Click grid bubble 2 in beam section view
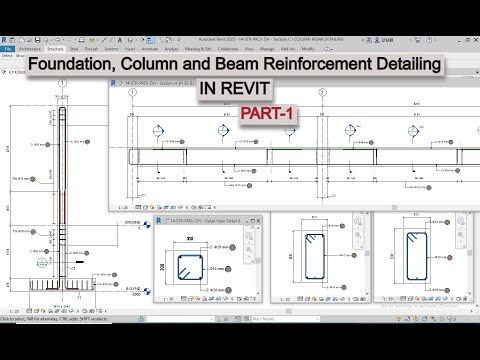Screen dimensions: 480x360 pyautogui.click(x=322, y=92)
